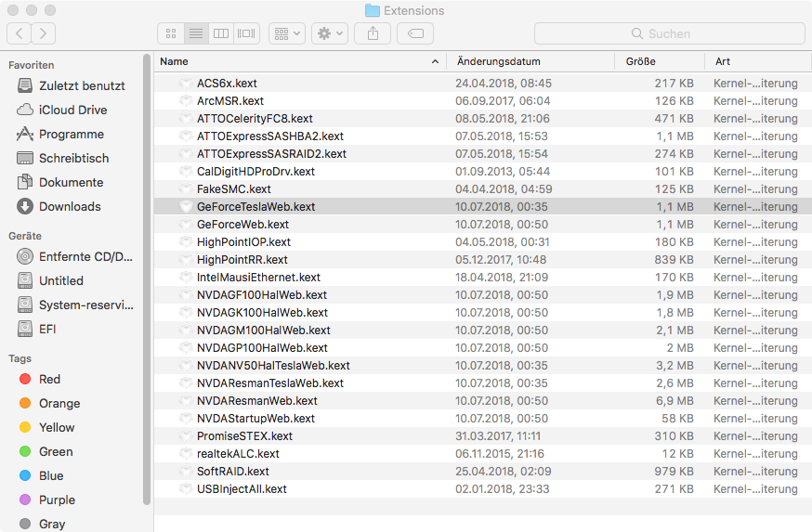Select NVDAStartupWeb.kext file name
812x532 pixels.
pyautogui.click(x=255, y=418)
